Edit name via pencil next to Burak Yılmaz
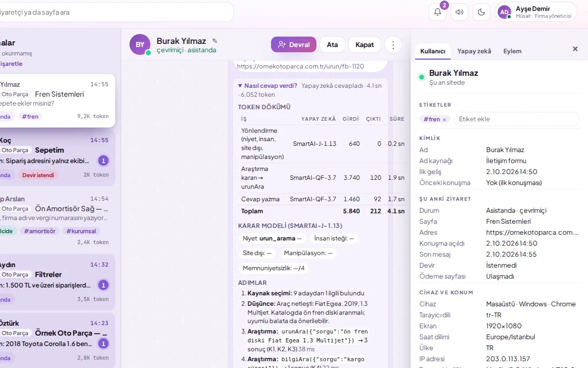 click(215, 41)
